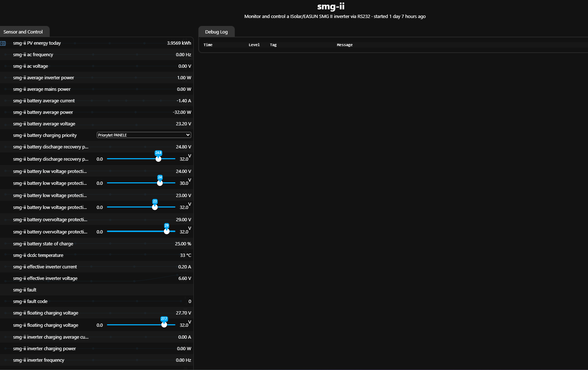Select the smg-ii inverter frequency label
Image resolution: width=588 pixels, height=370 pixels.
click(39, 360)
